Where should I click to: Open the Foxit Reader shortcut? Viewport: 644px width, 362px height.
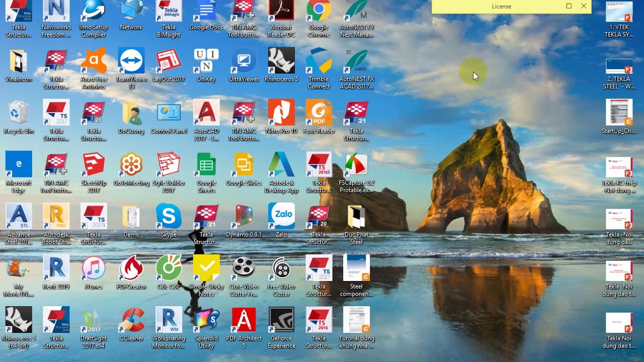pyautogui.click(x=319, y=117)
